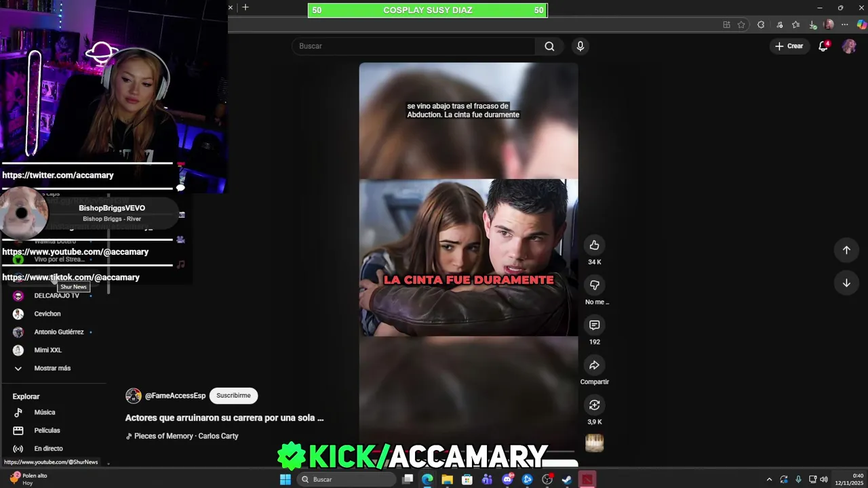Click the Short title 'Actores que arruinaron su carrera'
Screen dimensions: 868x488
pos(224,418)
